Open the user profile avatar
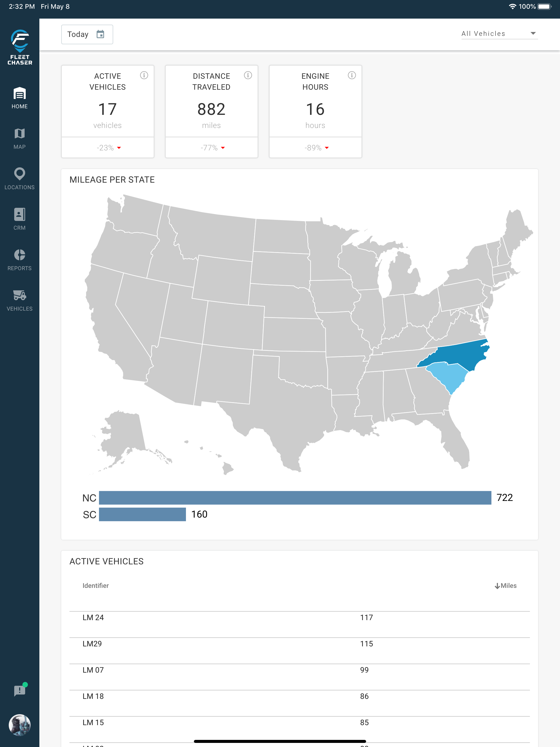The height and width of the screenshot is (747, 560). coord(20,725)
